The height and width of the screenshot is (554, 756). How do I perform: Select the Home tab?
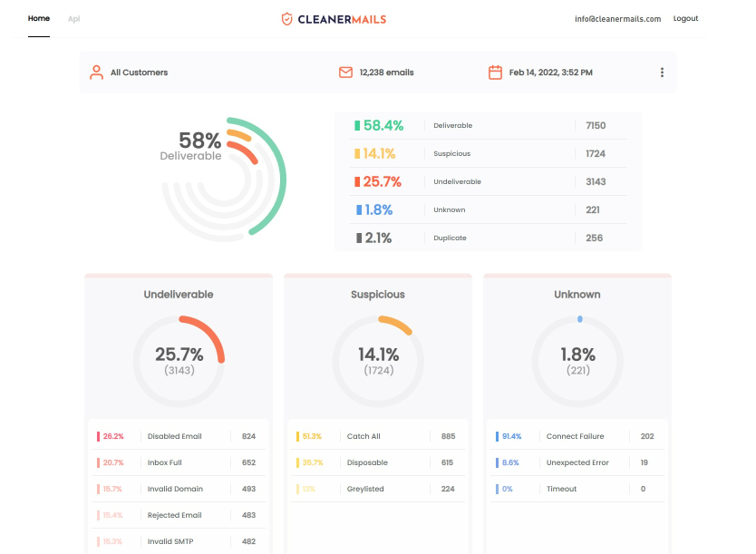[39, 18]
